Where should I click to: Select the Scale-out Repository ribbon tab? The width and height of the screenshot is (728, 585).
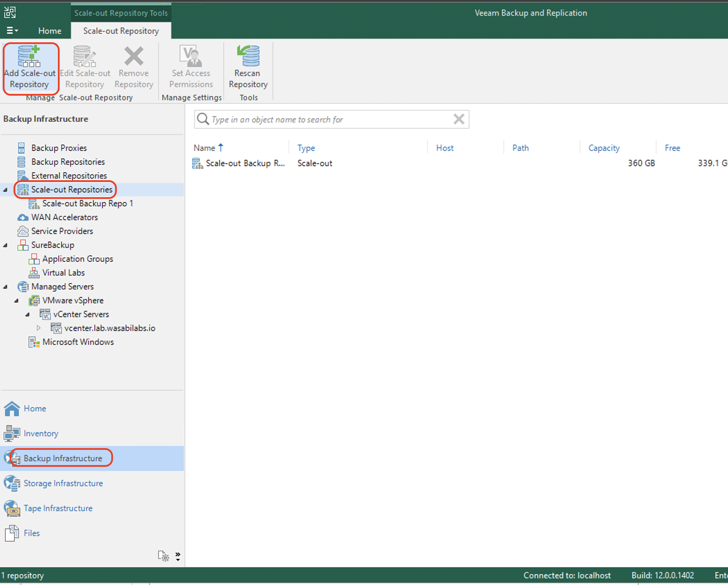[121, 31]
